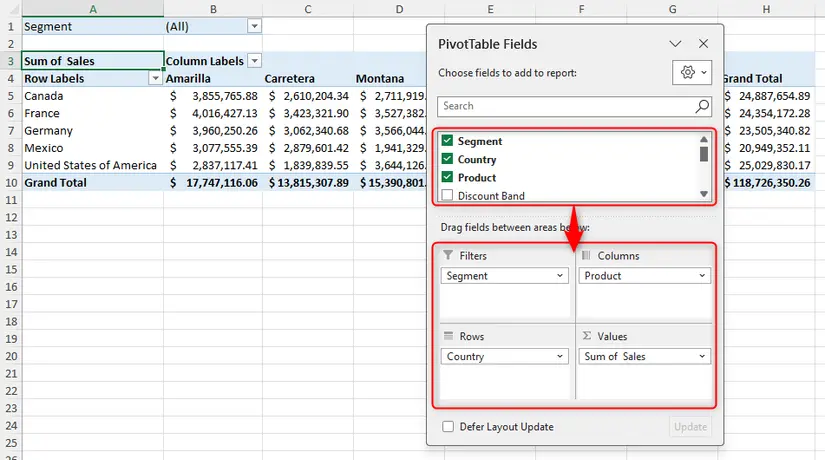Select the Segment label in cell A1
Viewport: 825px width, 460px height.
pyautogui.click(x=93, y=26)
